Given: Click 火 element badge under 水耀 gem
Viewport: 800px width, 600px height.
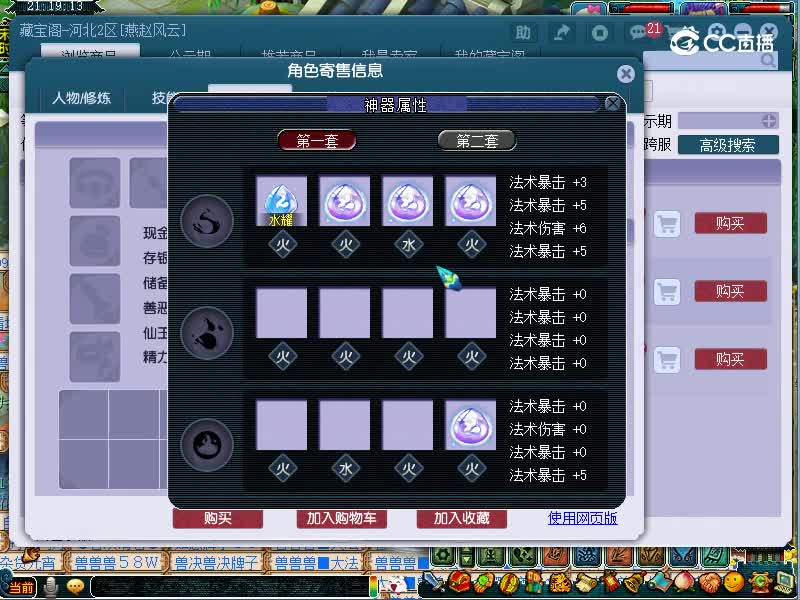Looking at the screenshot, I should (x=282, y=245).
